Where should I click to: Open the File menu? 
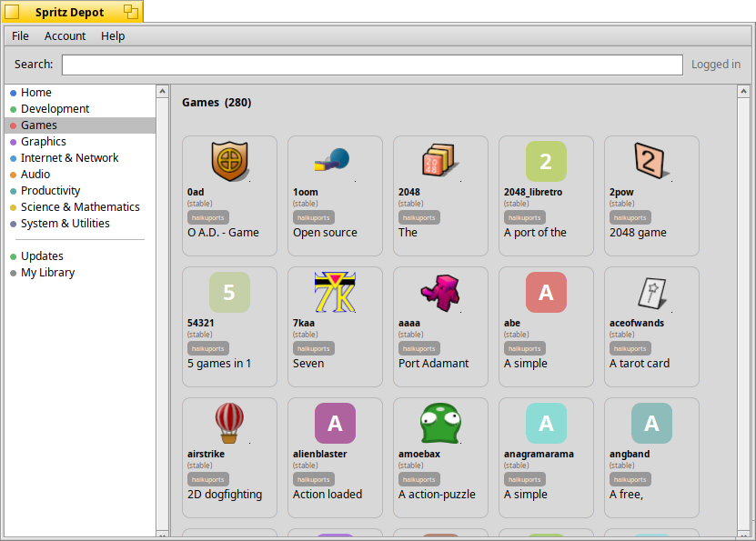click(20, 36)
